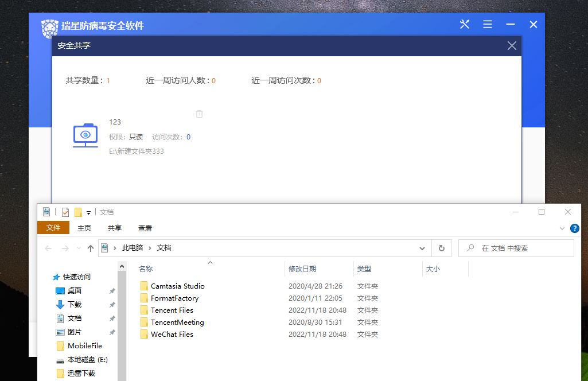Image resolution: width=588 pixels, height=381 pixels.
Task: Select the FormatFactory folder
Action: tap(174, 298)
